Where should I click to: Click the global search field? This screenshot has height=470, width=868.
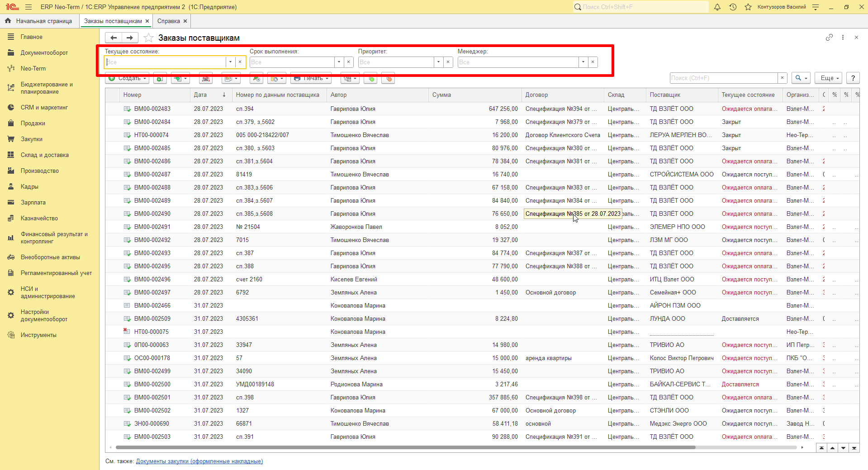(640, 7)
